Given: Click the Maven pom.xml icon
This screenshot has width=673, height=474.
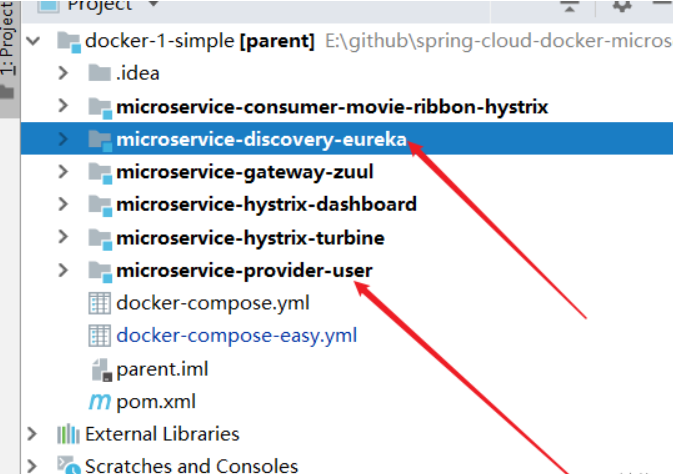Looking at the screenshot, I should click(100, 402).
